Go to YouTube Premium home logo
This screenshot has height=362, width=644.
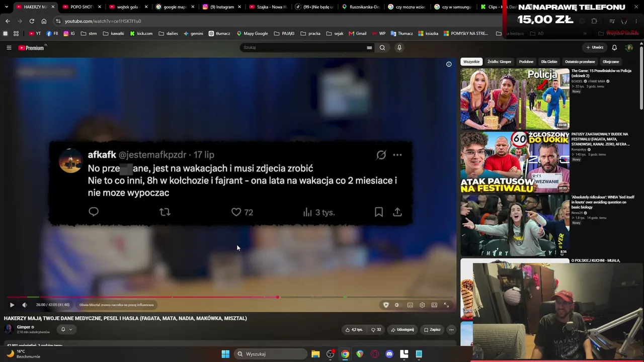click(31, 48)
